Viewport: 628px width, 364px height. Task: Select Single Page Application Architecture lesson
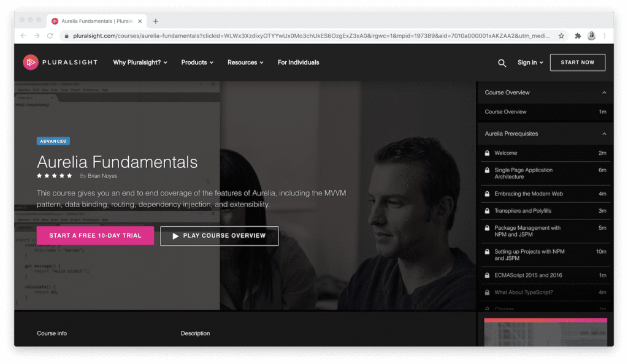tap(523, 173)
